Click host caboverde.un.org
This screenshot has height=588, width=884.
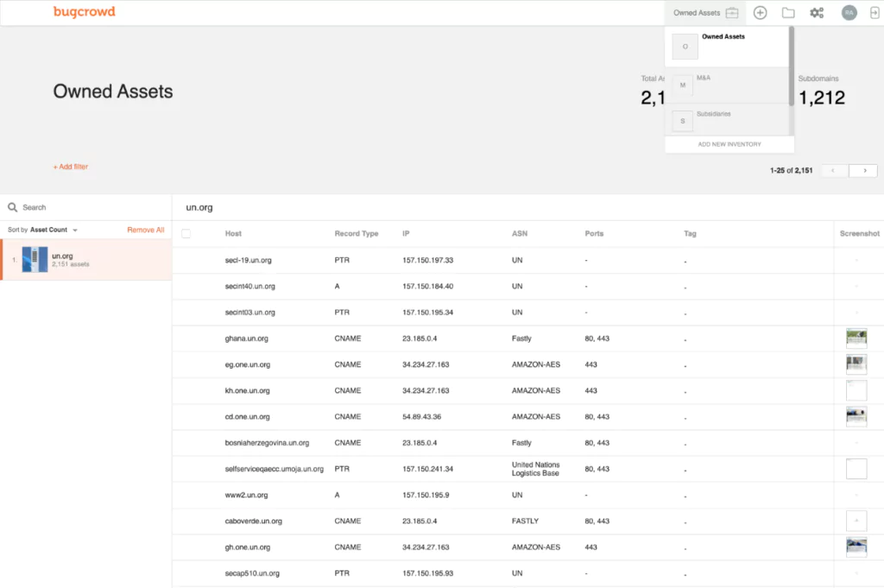coord(253,521)
